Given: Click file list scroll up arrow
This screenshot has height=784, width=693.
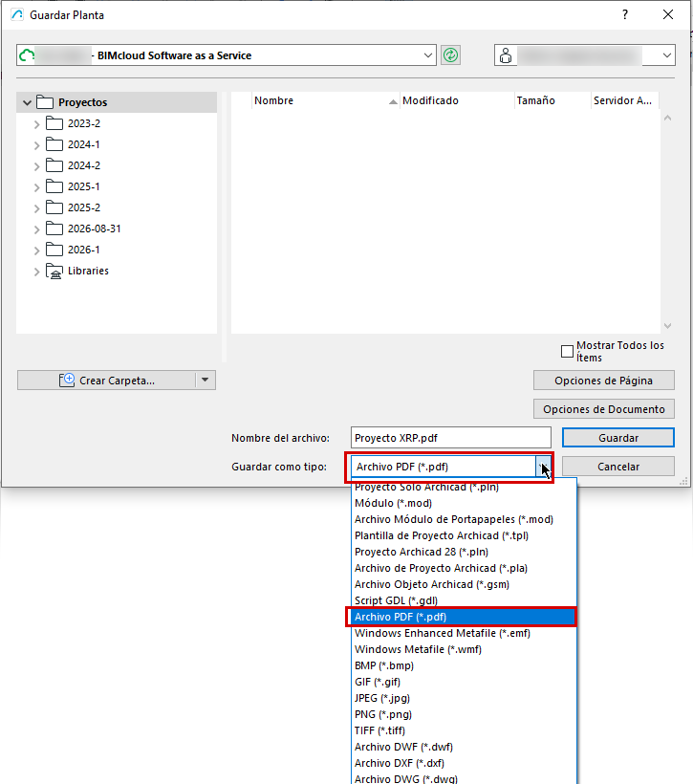Looking at the screenshot, I should tap(667, 119).
